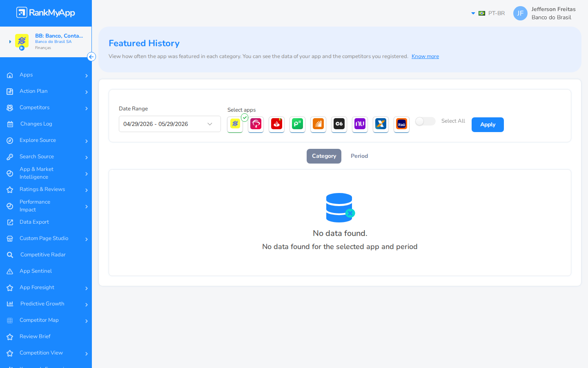Select the Itaú app icon
The height and width of the screenshot is (368, 588).
pos(401,124)
